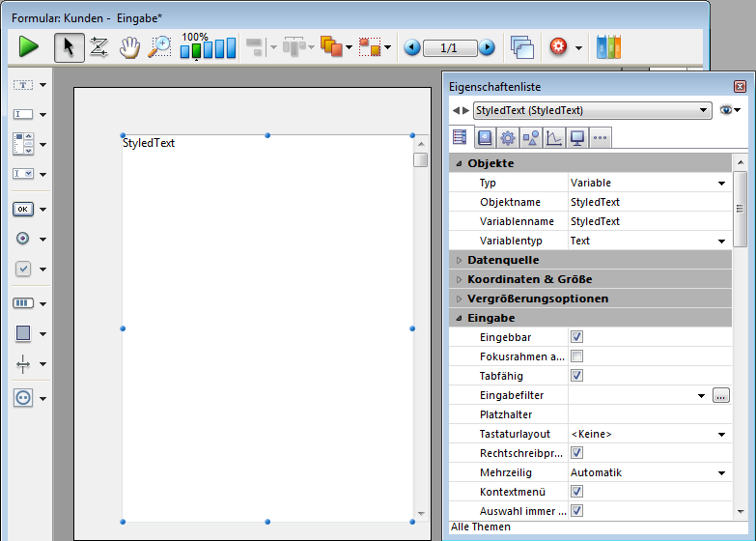This screenshot has height=541, width=756.
Task: Select the arrow selection tool
Action: coord(68,47)
